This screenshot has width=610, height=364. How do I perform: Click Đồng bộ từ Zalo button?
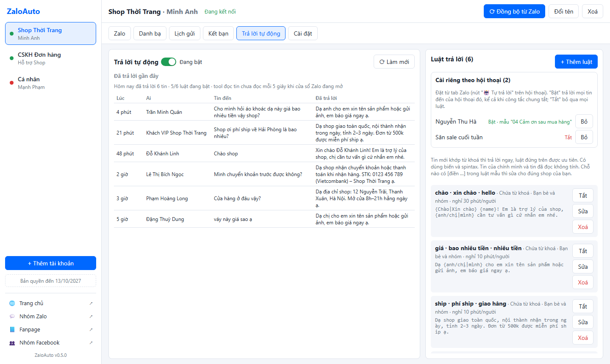[x=514, y=11]
